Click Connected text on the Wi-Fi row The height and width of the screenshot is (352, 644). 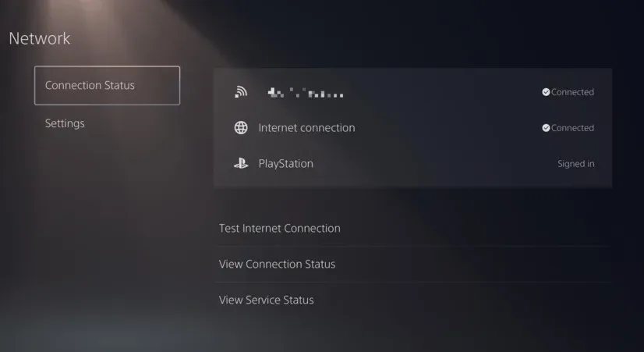tap(572, 92)
